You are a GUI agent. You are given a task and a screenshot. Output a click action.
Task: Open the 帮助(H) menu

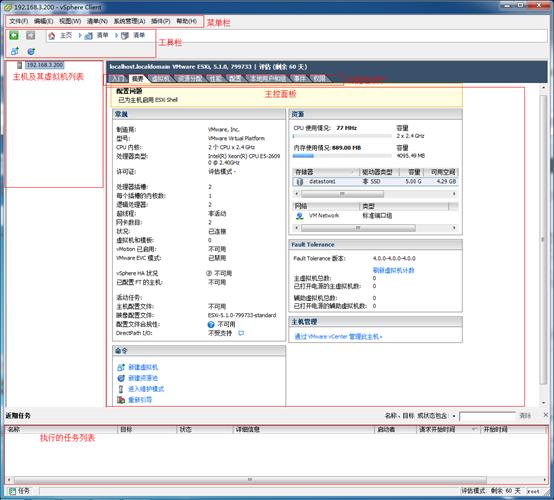pos(187,21)
